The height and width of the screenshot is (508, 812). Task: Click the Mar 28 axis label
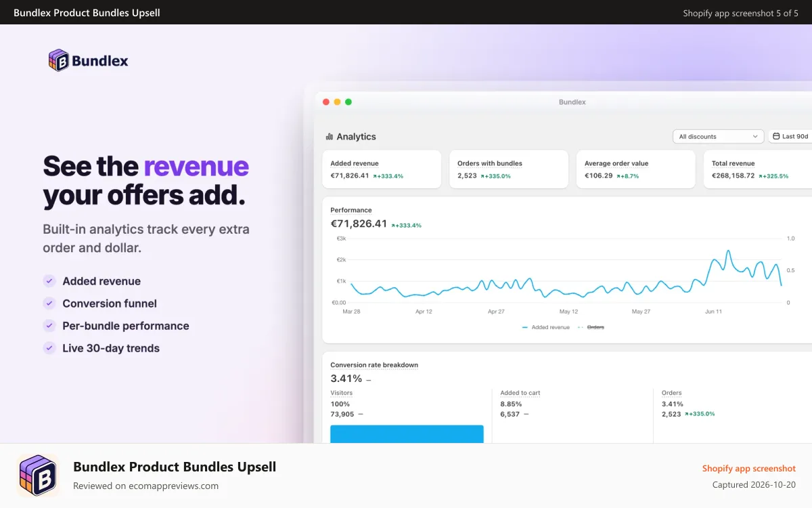[x=351, y=312]
